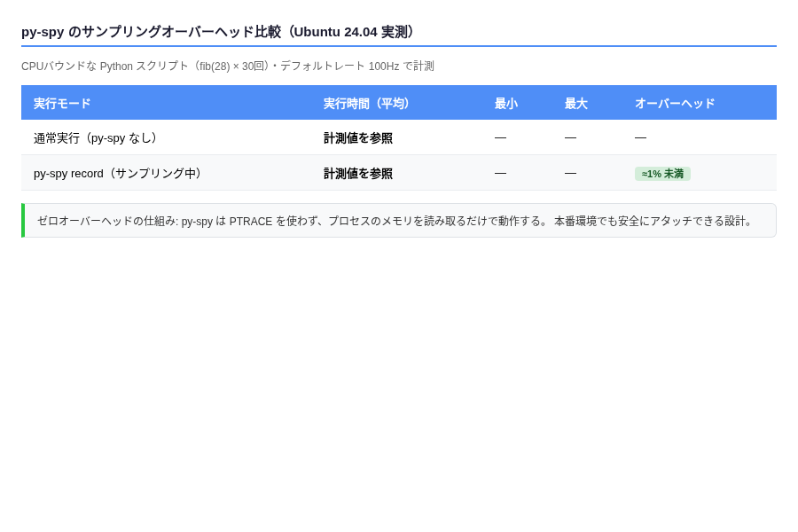This screenshot has height=532, width=798.
Task: Select the 通常実行（py-spy なし） row label
Action: [x=97, y=138]
